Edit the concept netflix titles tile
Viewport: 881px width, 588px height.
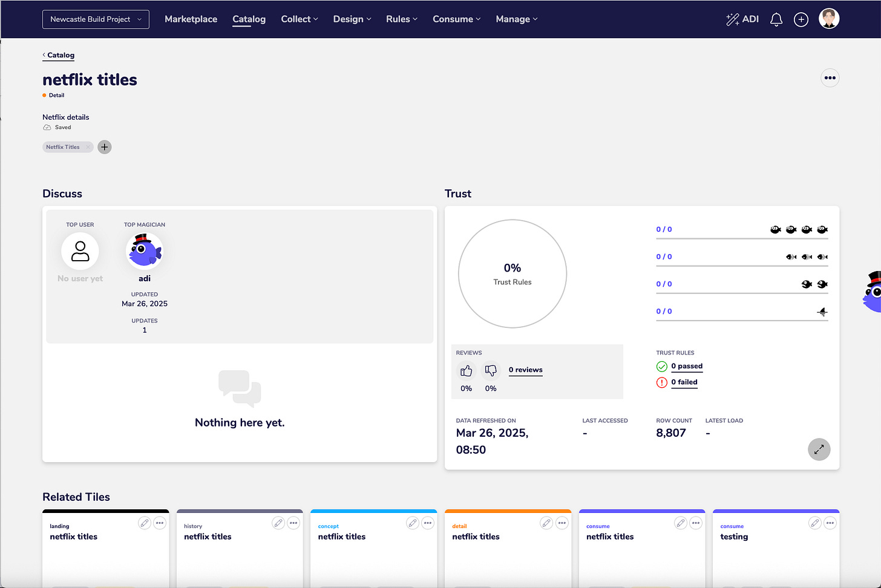413,523
